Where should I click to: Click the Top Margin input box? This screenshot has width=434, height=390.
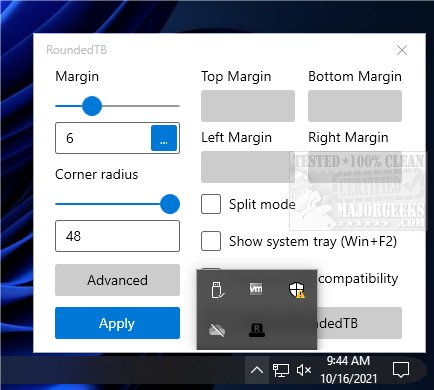tap(248, 106)
